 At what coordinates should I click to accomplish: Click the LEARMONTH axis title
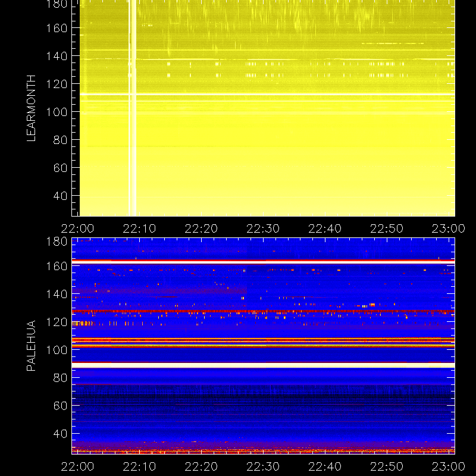click(32, 108)
